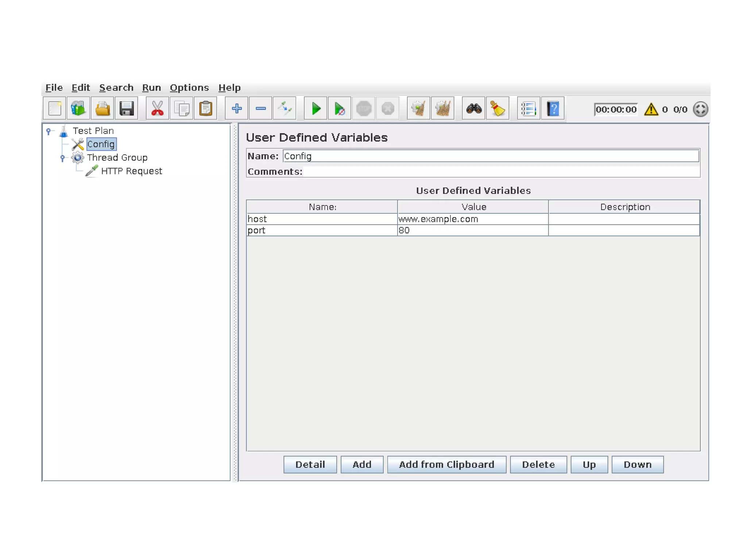The width and height of the screenshot is (747, 560).
Task: Click the Save floppy disk icon
Action: click(127, 109)
